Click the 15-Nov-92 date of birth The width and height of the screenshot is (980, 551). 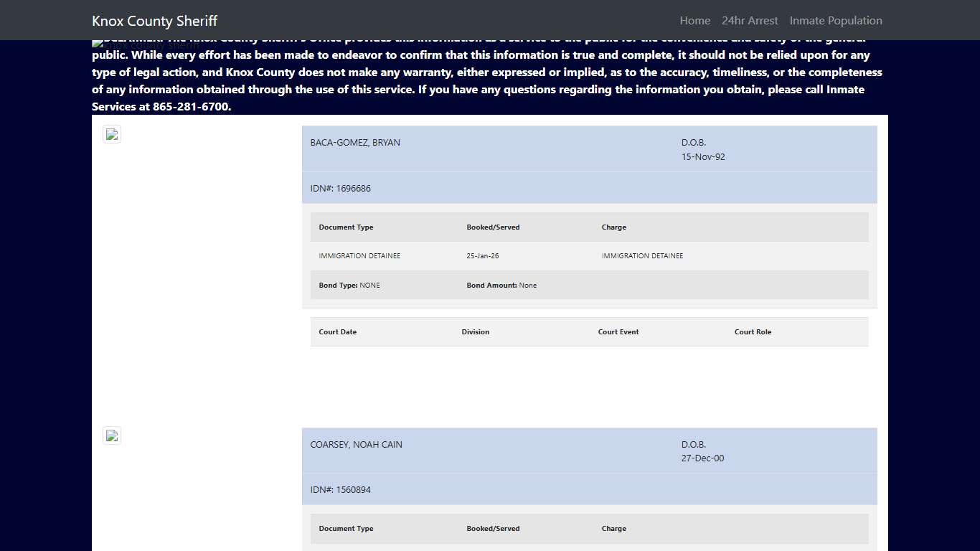point(703,156)
